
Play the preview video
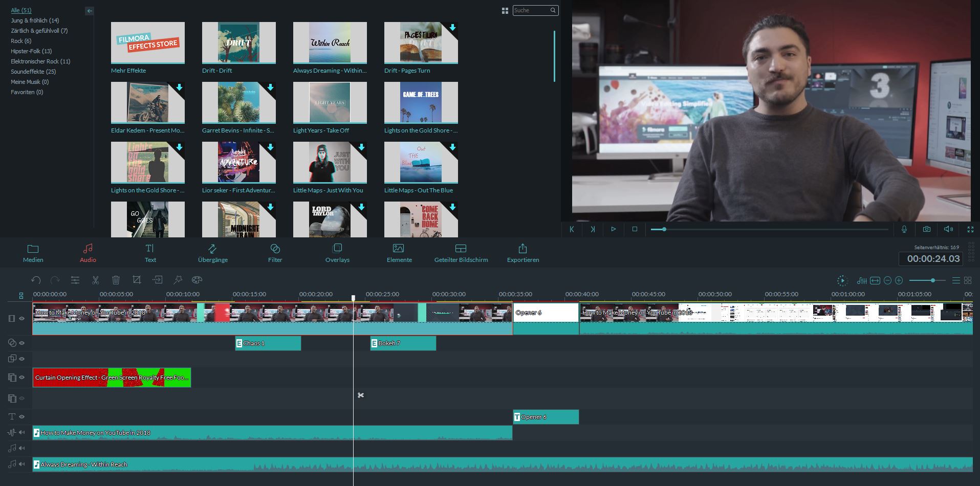click(614, 229)
